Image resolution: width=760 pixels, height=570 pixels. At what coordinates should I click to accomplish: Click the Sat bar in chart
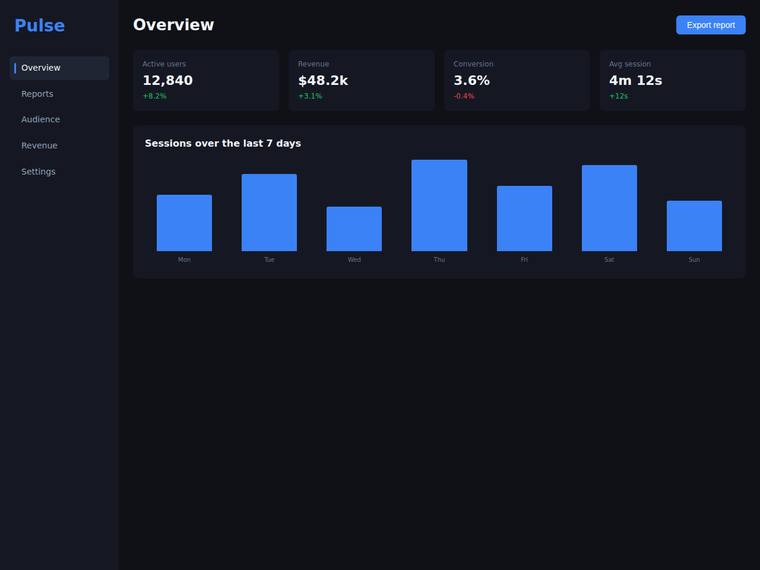(x=609, y=208)
